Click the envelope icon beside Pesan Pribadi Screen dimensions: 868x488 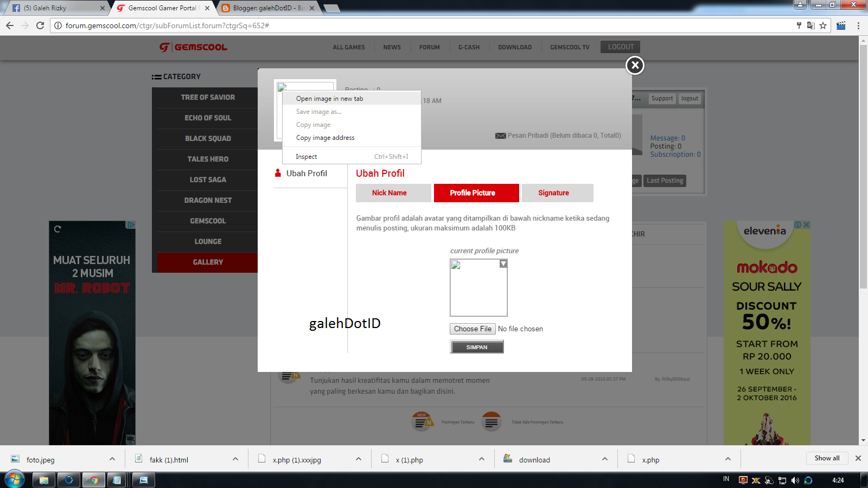tap(500, 135)
